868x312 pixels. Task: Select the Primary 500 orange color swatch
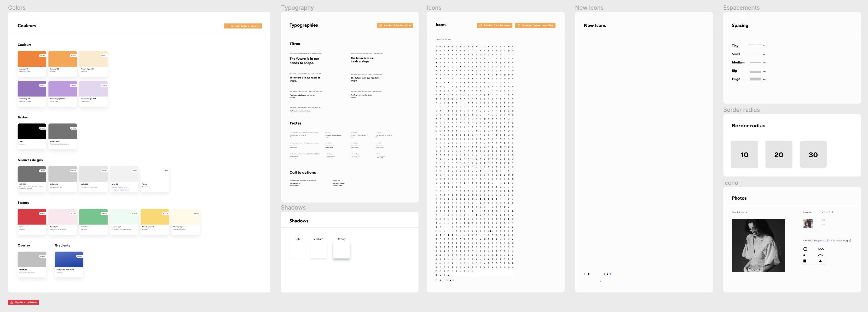pyautogui.click(x=32, y=59)
